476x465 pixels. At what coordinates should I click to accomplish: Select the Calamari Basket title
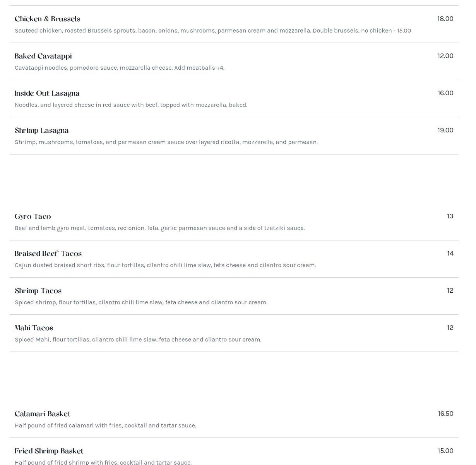(43, 414)
